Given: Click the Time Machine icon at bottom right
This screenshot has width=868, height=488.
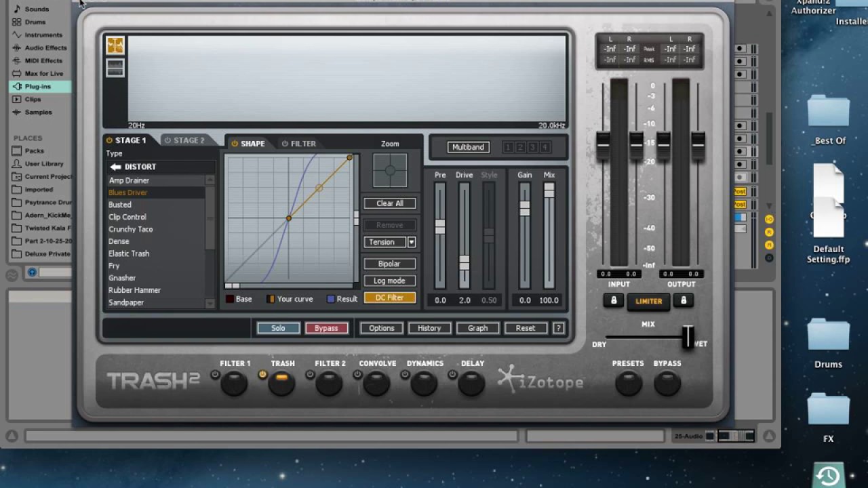Looking at the screenshot, I should click(828, 476).
